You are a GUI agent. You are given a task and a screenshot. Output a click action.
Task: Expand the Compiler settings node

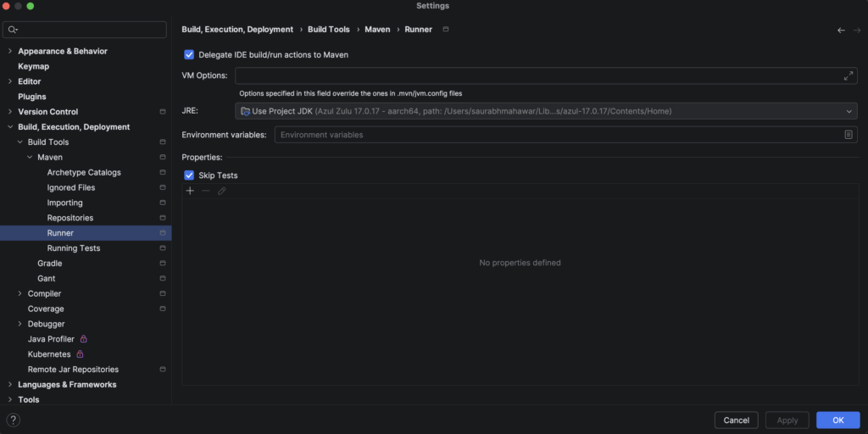(x=19, y=293)
